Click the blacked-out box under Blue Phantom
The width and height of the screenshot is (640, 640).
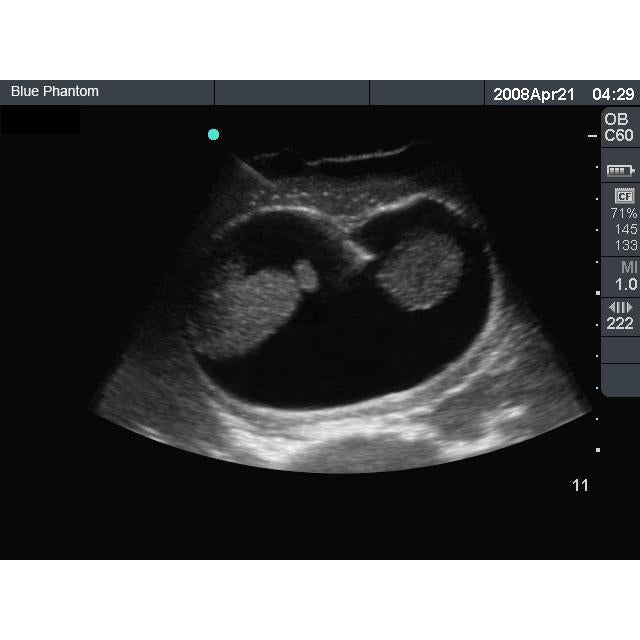point(40,121)
